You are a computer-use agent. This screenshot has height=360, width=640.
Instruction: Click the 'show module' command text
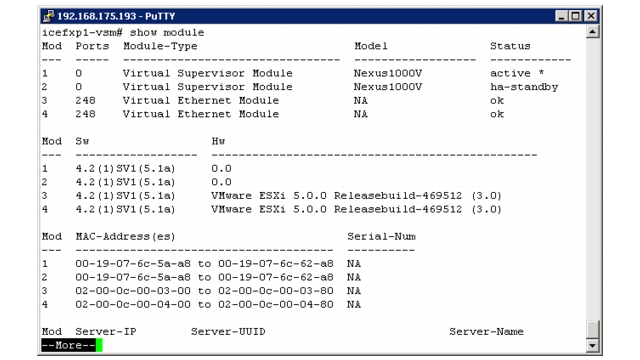pyautogui.click(x=167, y=33)
